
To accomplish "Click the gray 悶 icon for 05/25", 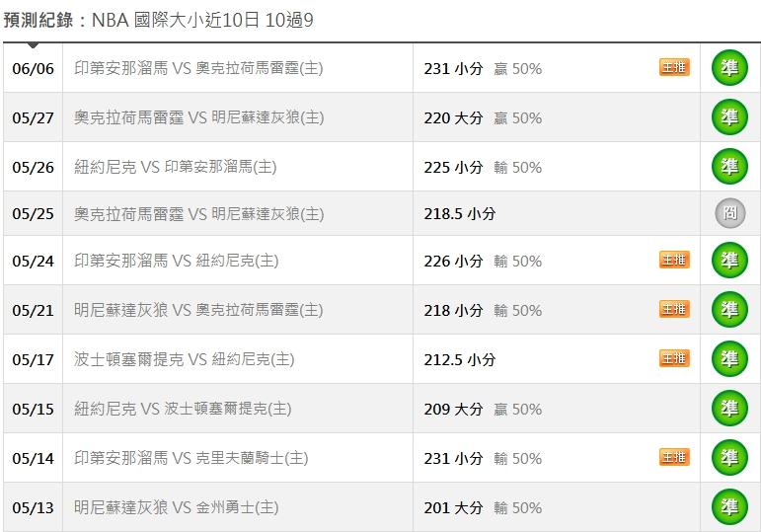I will tap(729, 213).
